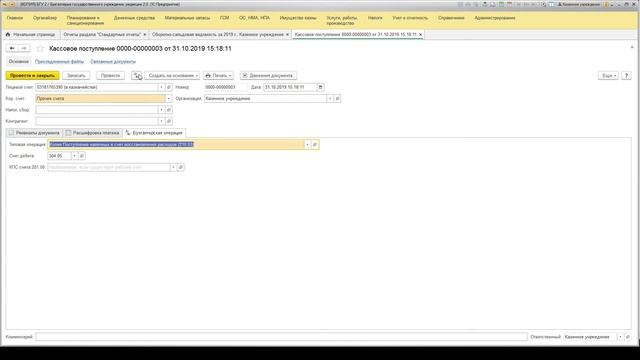The image size is (640, 360).
Task: Open the Связанные документы link
Action: 113,62
